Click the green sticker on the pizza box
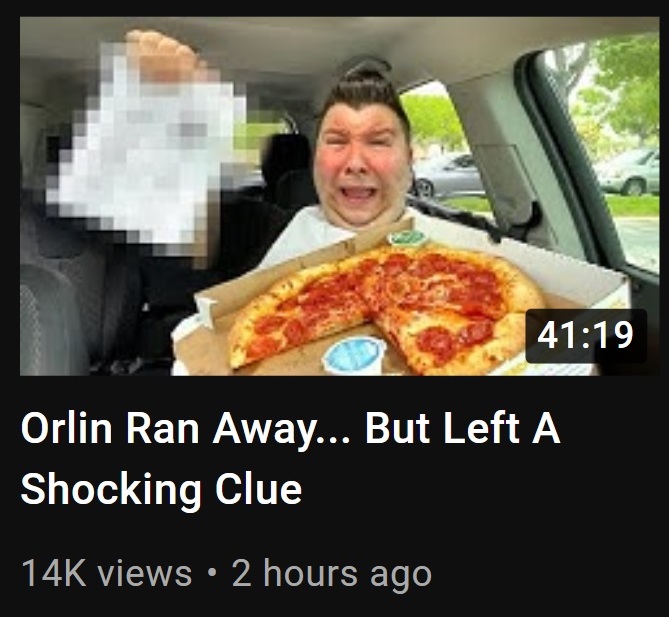The image size is (669, 617). click(408, 237)
